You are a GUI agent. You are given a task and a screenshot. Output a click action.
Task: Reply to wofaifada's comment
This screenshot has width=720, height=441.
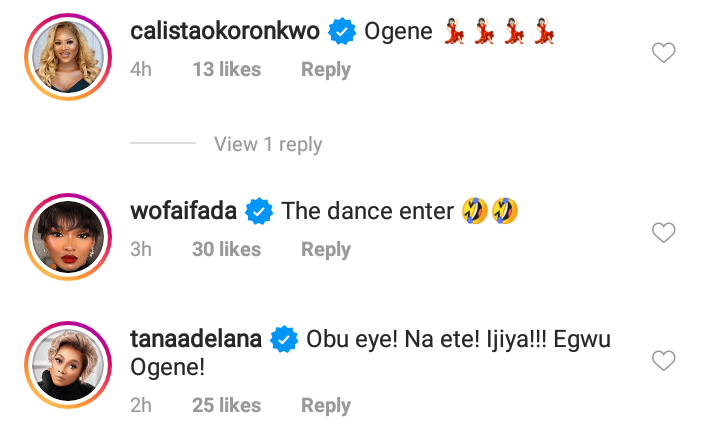click(x=326, y=250)
